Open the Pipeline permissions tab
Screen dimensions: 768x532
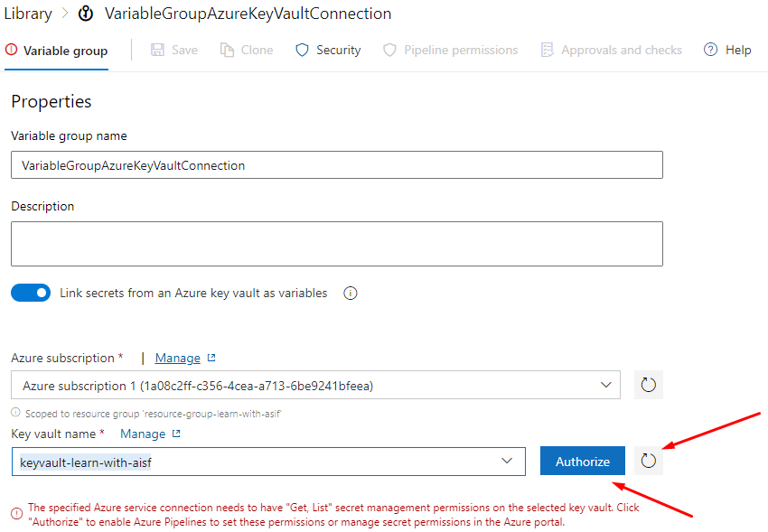[x=450, y=51]
